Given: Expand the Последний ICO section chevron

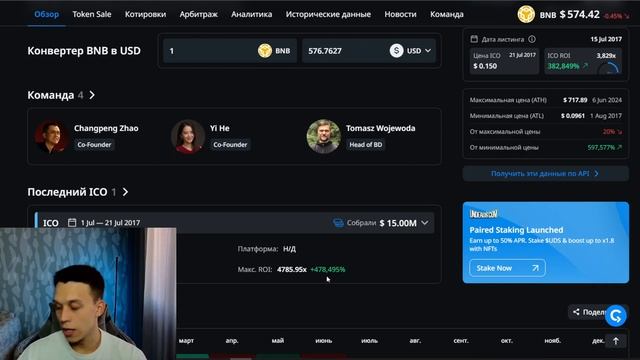Looking at the screenshot, I should pos(125,192).
